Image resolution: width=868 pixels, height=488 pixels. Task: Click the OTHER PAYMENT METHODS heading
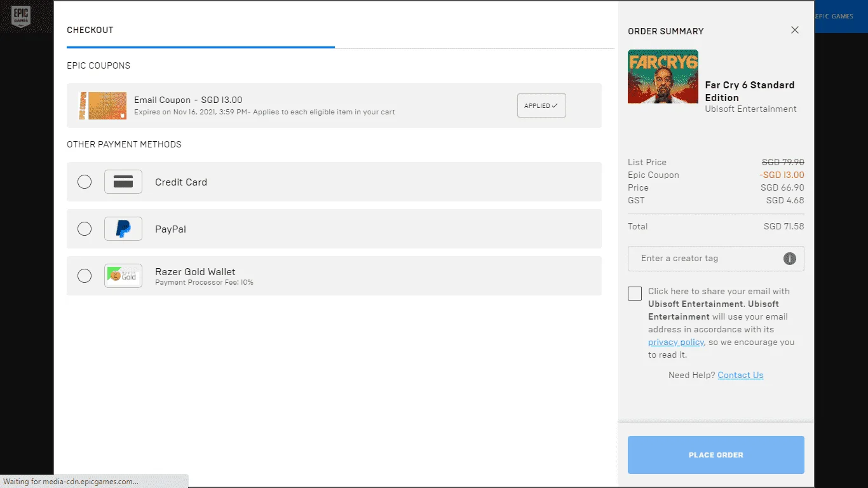(x=124, y=144)
